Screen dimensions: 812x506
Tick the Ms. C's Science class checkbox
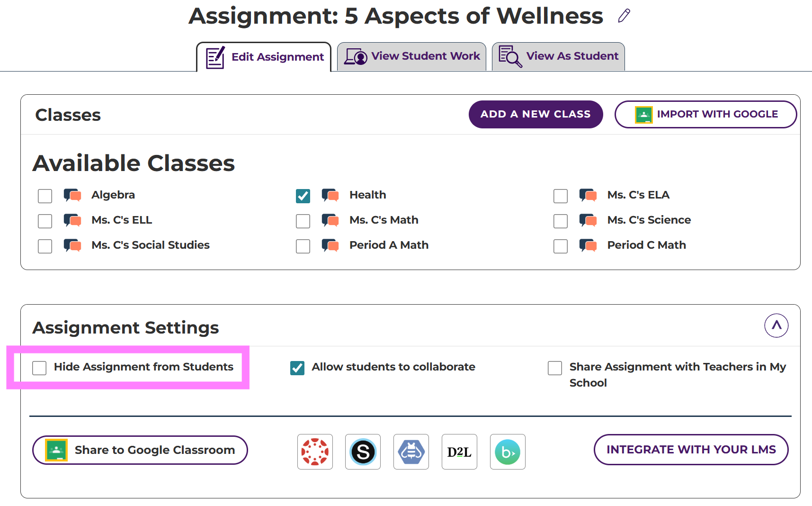click(x=561, y=221)
